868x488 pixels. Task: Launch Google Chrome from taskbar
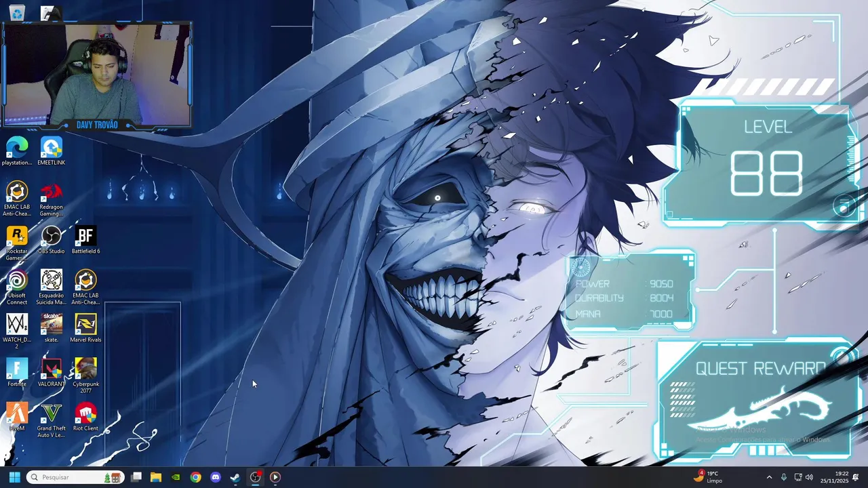pyautogui.click(x=195, y=477)
